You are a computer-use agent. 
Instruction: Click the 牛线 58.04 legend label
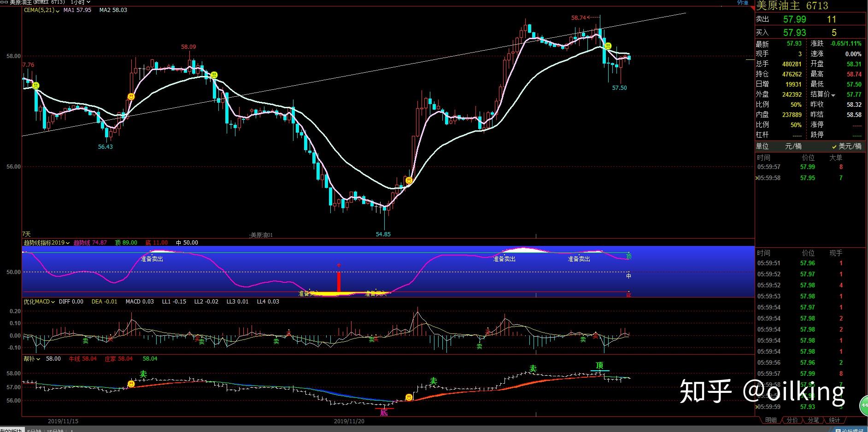point(82,359)
